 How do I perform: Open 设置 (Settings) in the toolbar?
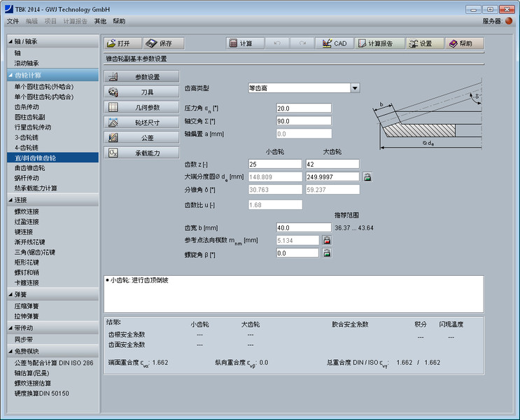click(x=424, y=43)
